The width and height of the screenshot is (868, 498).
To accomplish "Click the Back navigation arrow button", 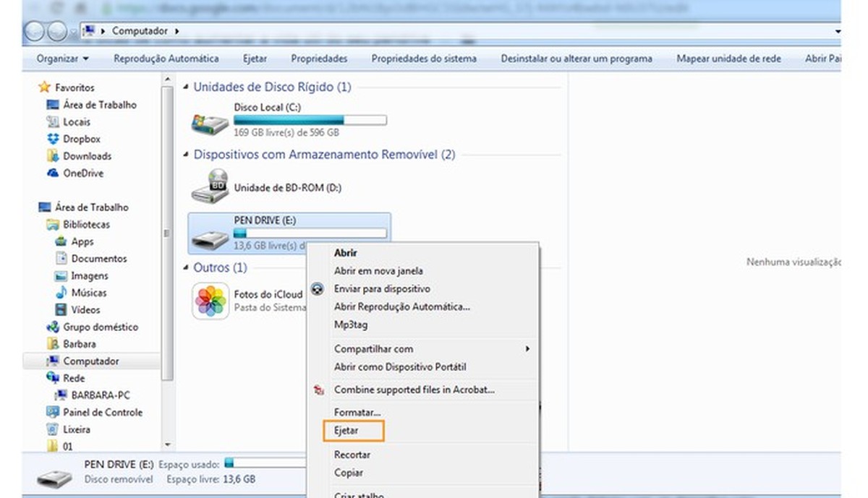I will (35, 31).
